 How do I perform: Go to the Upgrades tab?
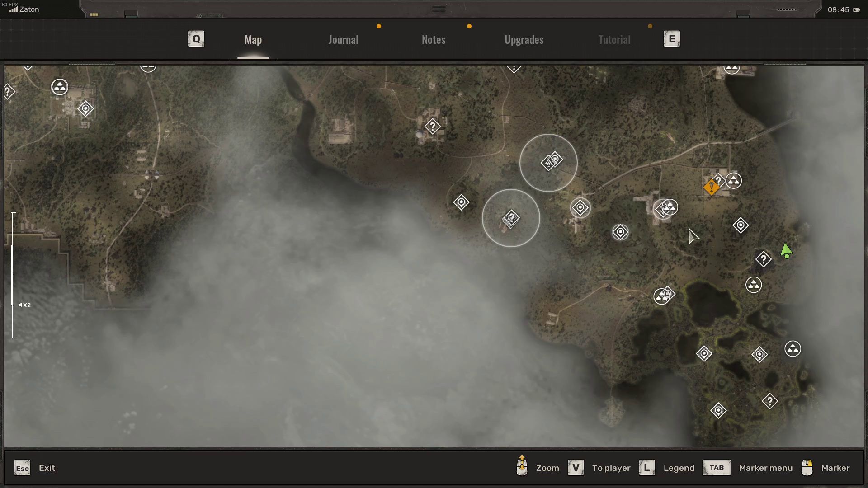[x=524, y=40]
